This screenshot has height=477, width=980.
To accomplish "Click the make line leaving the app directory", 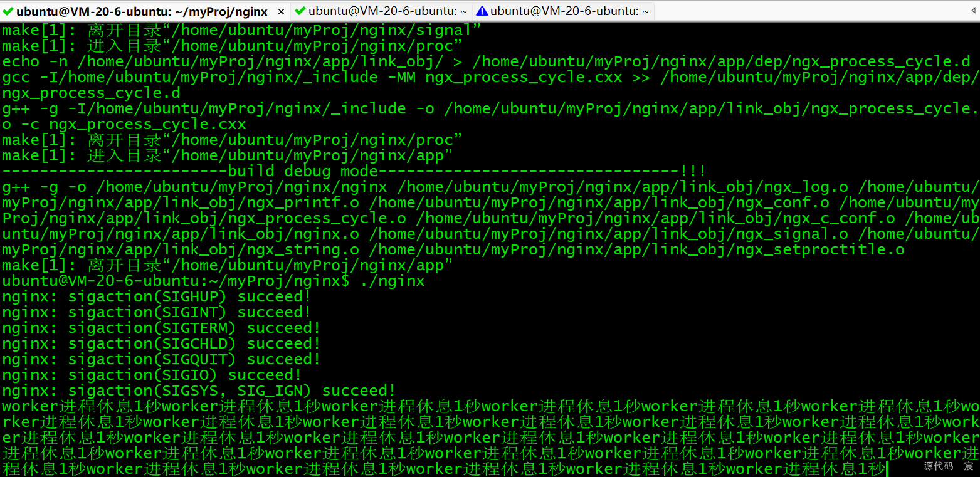I will pyautogui.click(x=227, y=265).
